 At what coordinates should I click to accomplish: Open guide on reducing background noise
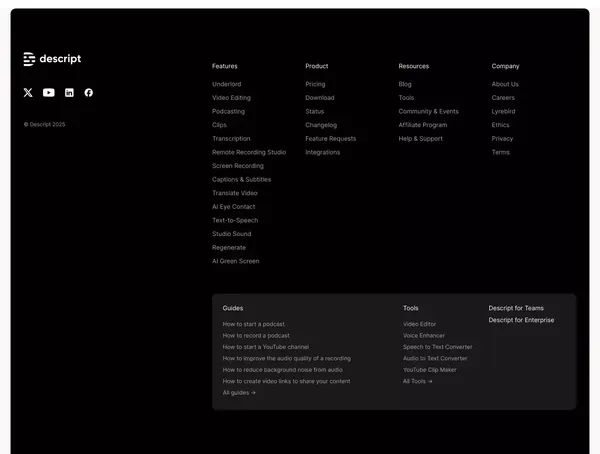[282, 370]
